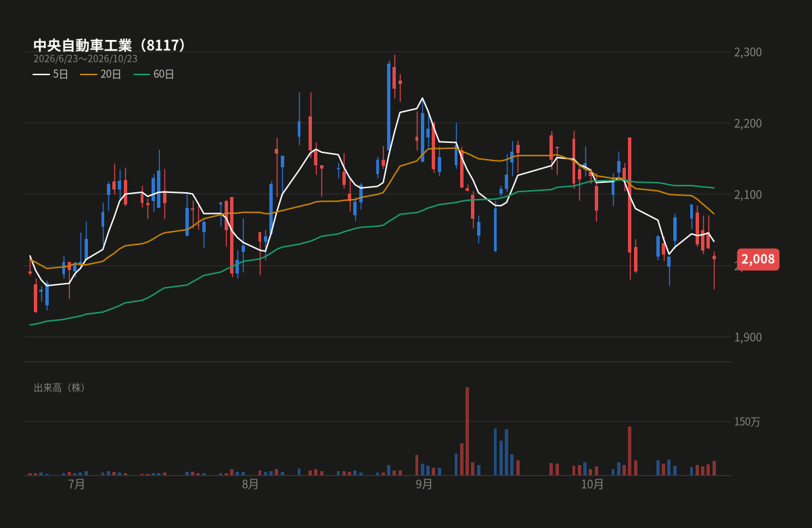The height and width of the screenshot is (528, 812).
Task: Select the 7月 time axis label
Action: 77,485
